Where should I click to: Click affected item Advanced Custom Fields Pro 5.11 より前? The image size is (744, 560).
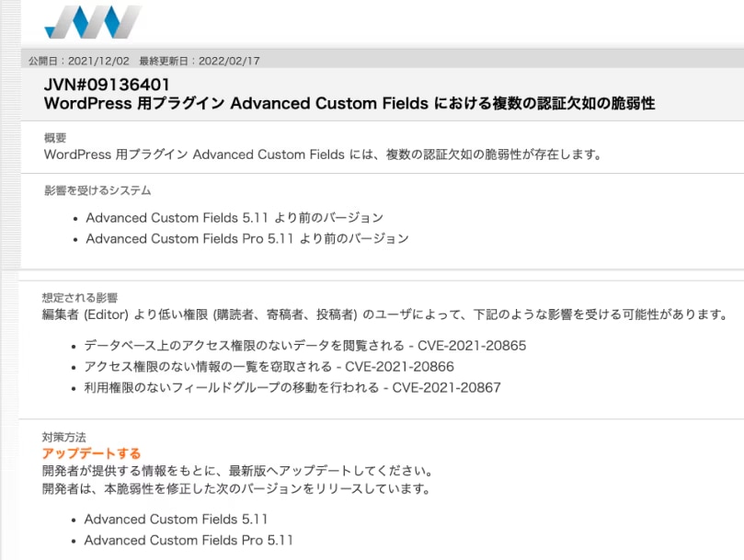pos(247,238)
